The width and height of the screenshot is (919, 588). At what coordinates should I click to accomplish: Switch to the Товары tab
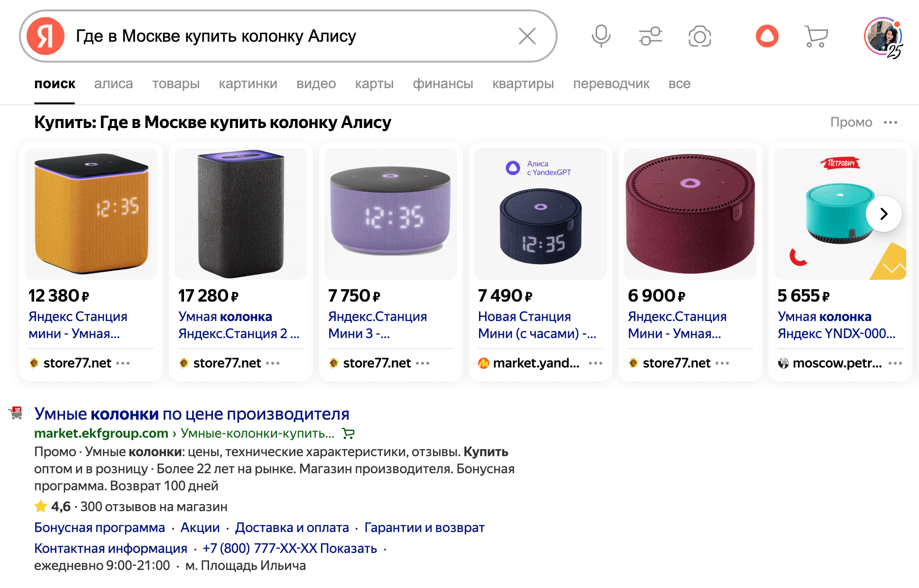(176, 84)
